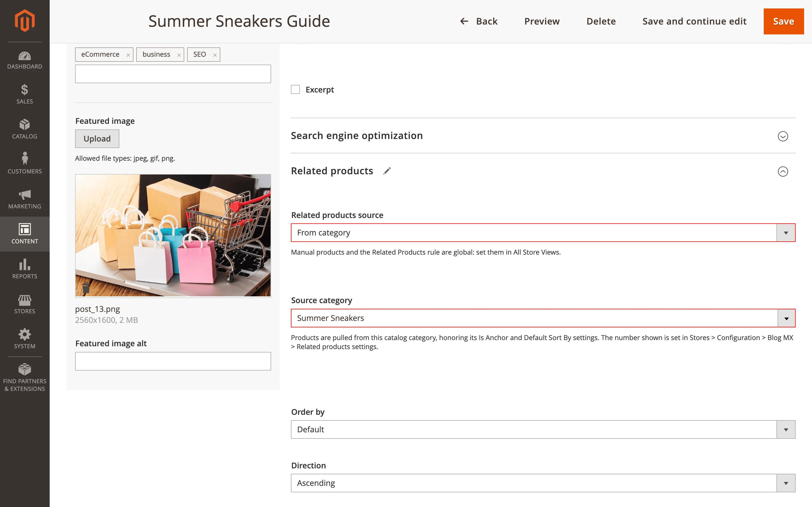Open the Order by dropdown
Screen dimensions: 812x507
(x=543, y=429)
